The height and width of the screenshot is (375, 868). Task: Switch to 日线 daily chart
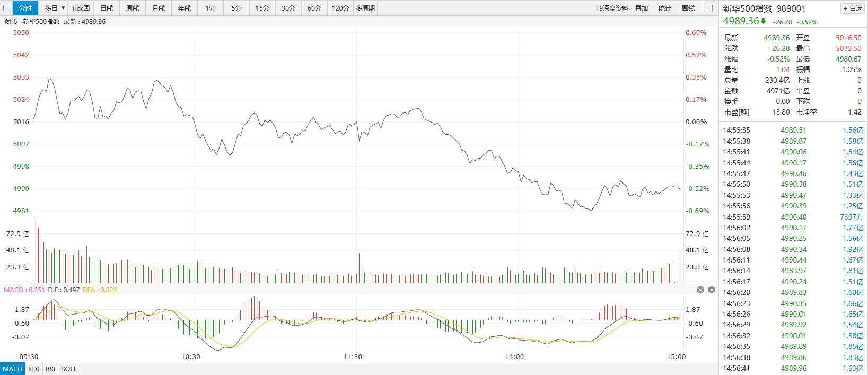coord(107,8)
